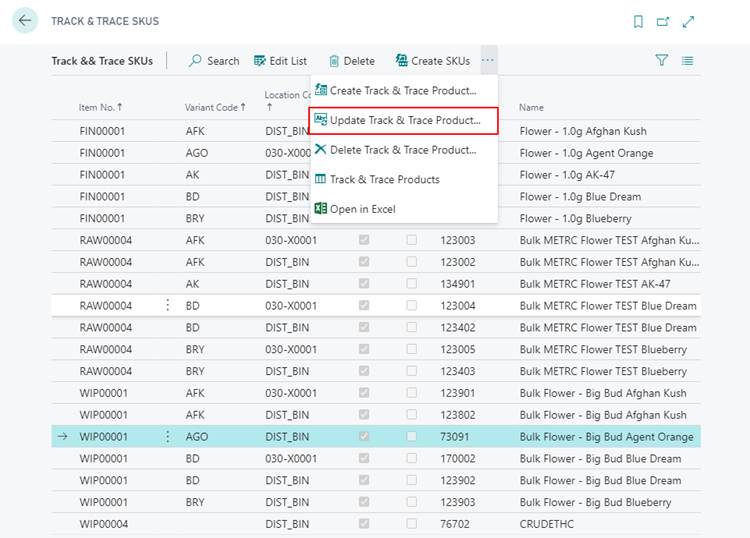
Task: Bookmark this page with the bookmark icon
Action: click(638, 21)
